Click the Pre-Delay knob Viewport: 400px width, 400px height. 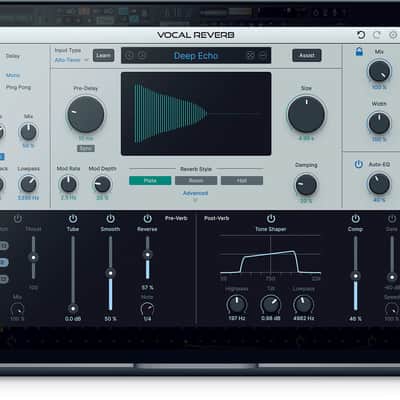[86, 114]
